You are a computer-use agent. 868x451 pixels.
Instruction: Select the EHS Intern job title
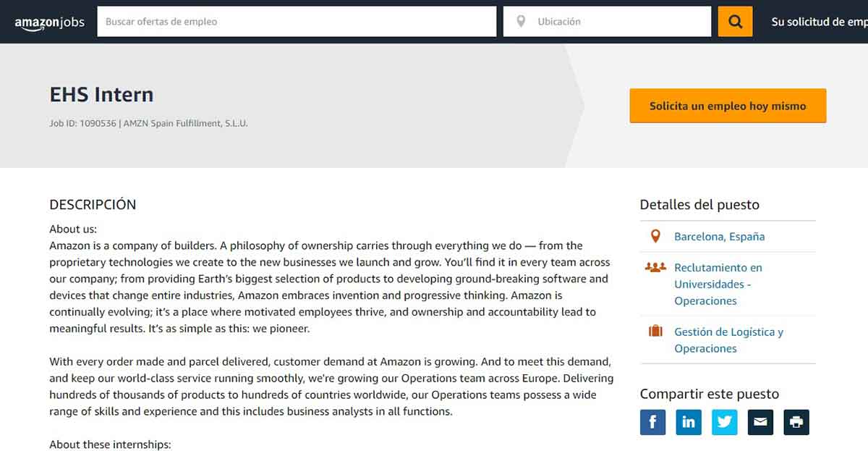coord(101,94)
